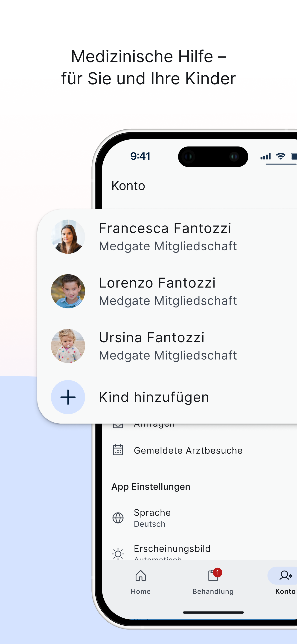Click the globe icon next to Sprache
The width and height of the screenshot is (297, 644).
[118, 518]
